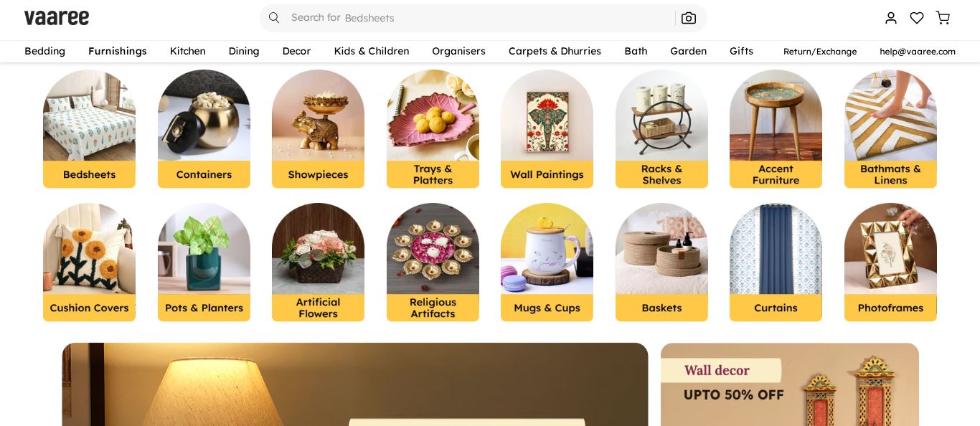This screenshot has height=426, width=980.
Task: Click the help@vaaree.com email link
Action: [918, 52]
